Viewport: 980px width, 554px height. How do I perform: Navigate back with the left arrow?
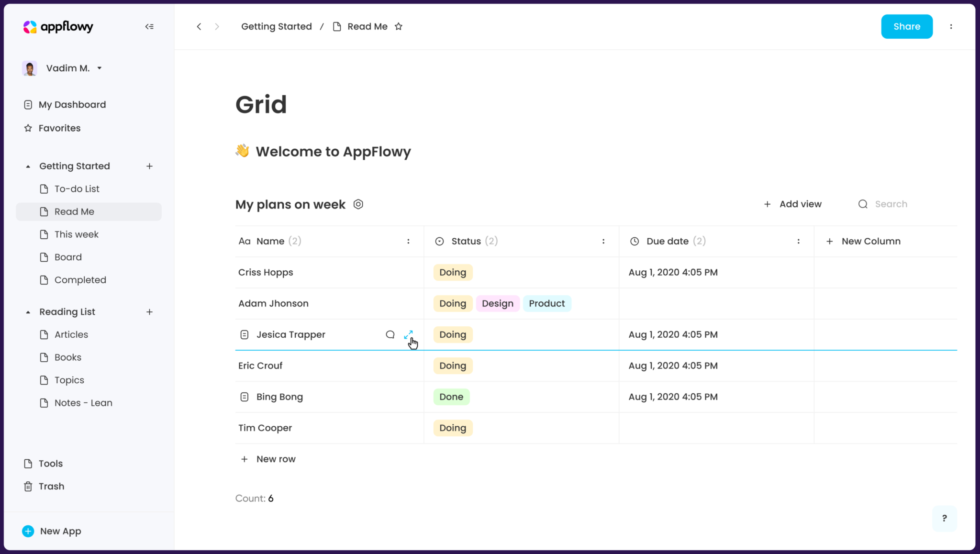point(199,27)
